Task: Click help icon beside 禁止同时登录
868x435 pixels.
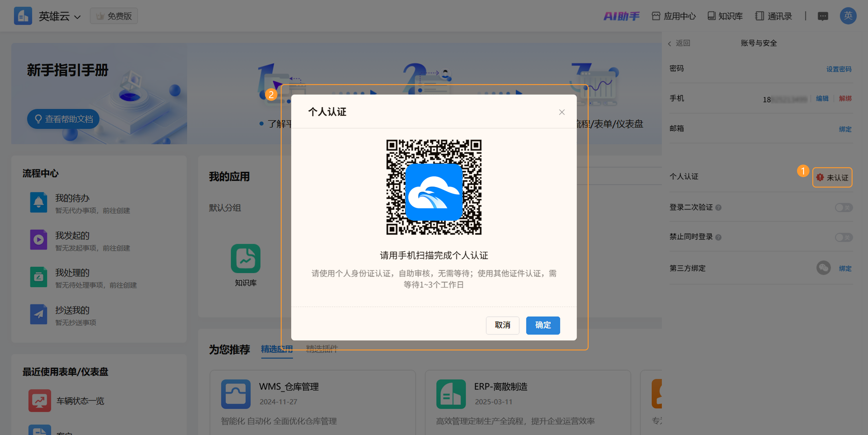Action: click(x=718, y=237)
